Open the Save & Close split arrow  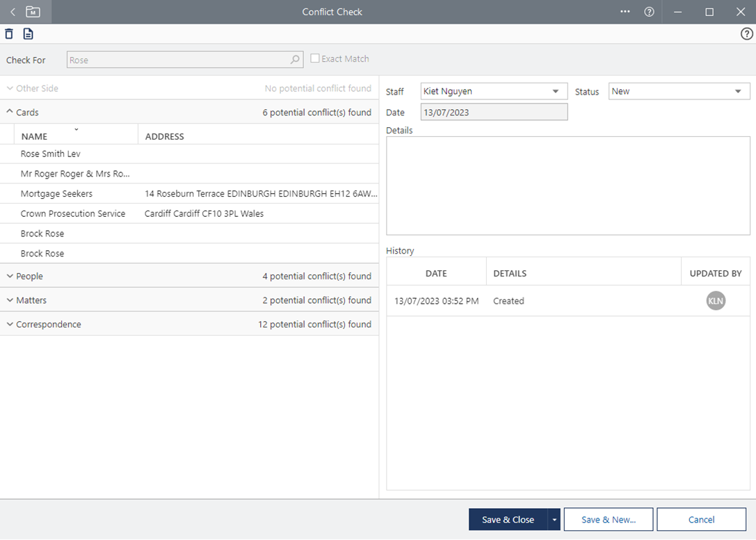[x=554, y=520]
